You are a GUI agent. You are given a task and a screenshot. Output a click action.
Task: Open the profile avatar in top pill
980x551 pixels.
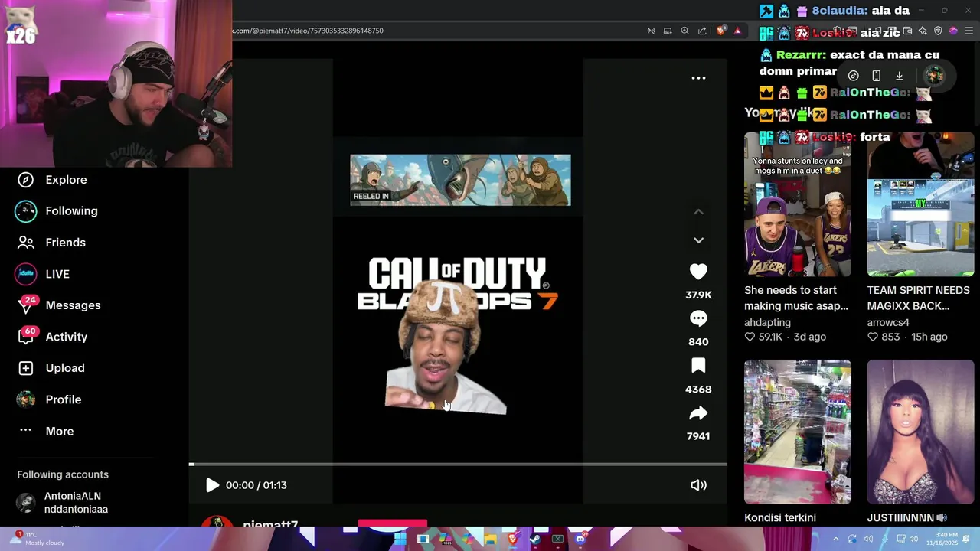933,75
